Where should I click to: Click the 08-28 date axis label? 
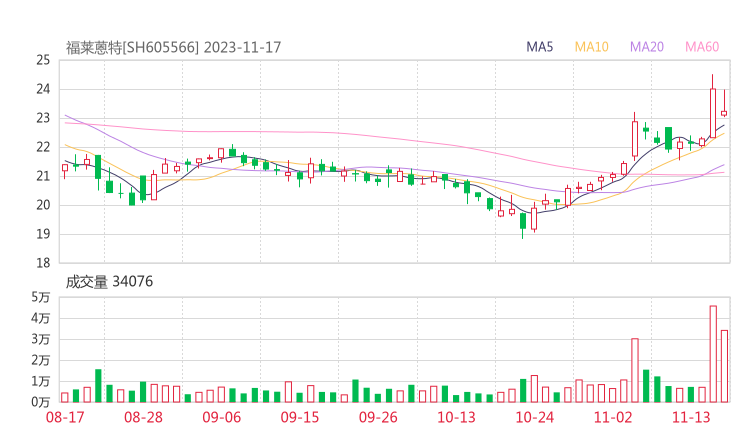[x=143, y=417]
